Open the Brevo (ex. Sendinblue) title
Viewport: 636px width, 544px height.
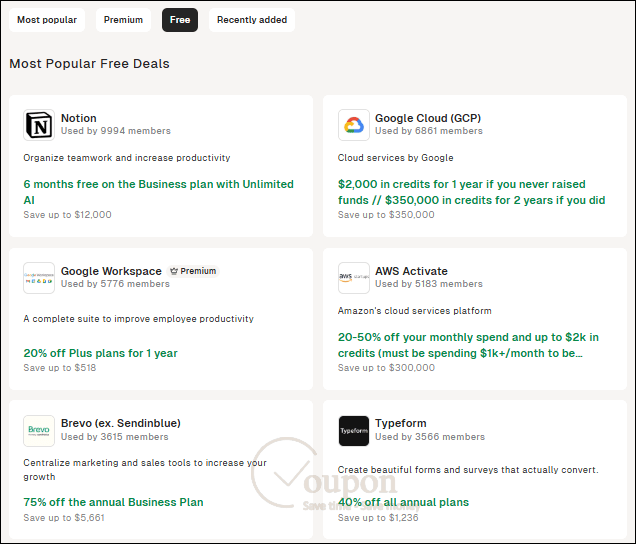[x=121, y=423]
